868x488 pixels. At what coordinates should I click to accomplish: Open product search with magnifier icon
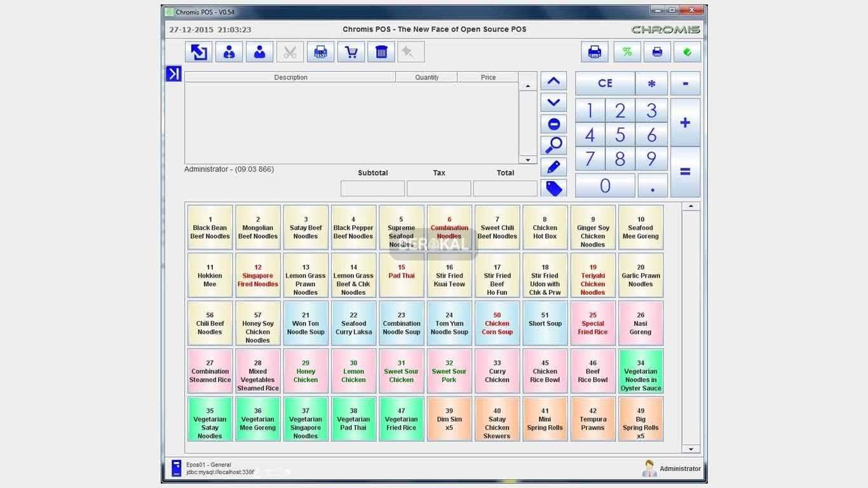(x=553, y=146)
